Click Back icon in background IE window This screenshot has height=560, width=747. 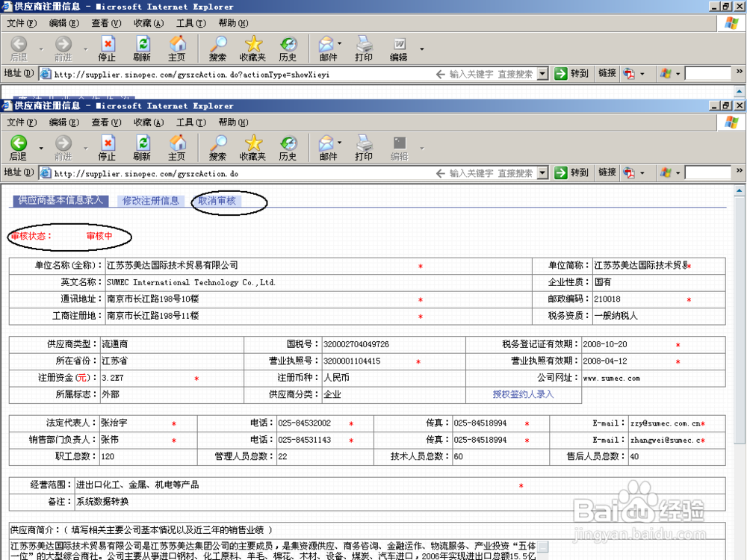click(x=19, y=44)
